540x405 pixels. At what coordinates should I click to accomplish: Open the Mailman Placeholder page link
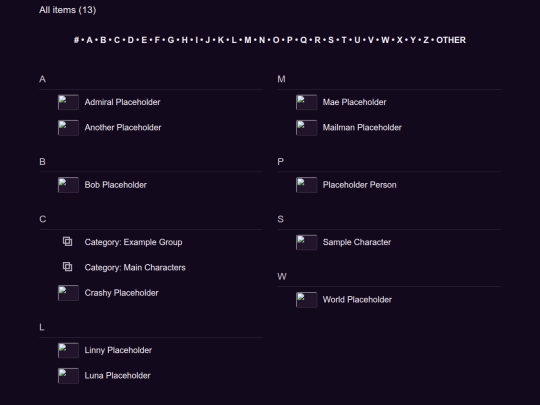pyautogui.click(x=362, y=128)
